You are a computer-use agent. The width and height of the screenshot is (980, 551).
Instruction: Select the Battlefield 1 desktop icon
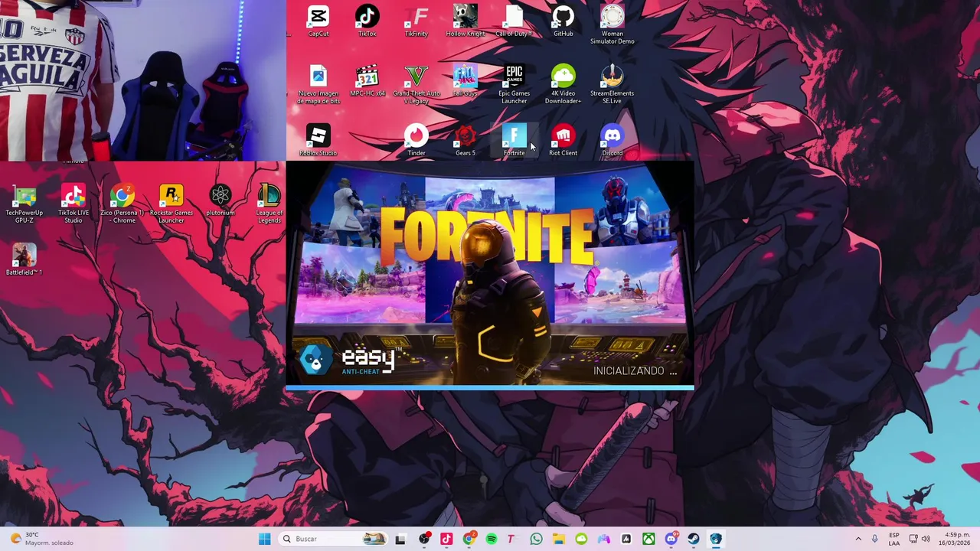(24, 259)
